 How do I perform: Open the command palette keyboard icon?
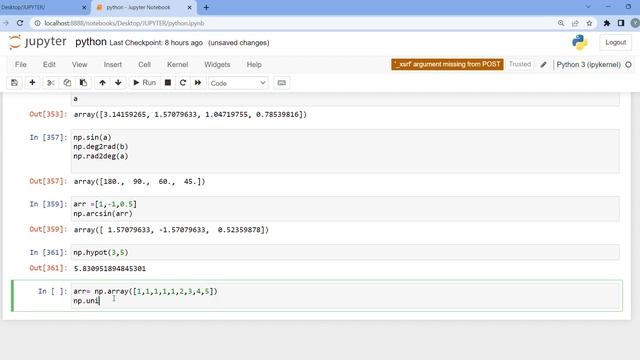282,83
